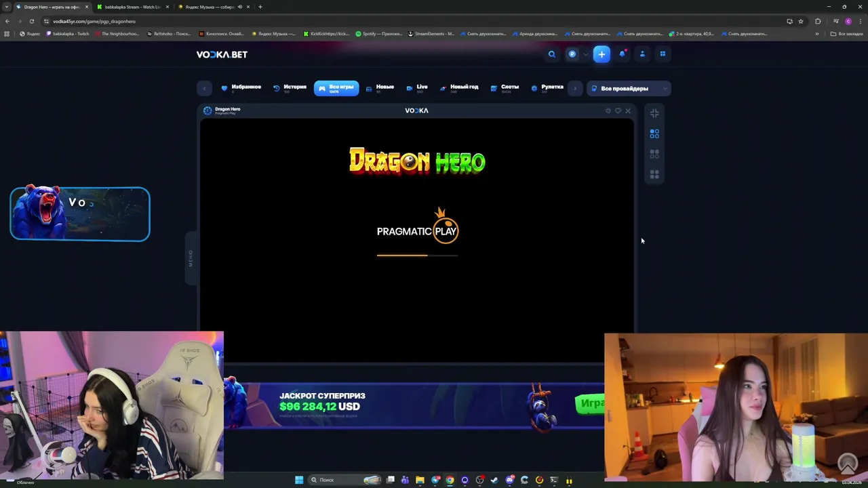Click the VODKA.BET logo
The width and height of the screenshot is (868, 488).
[x=222, y=54]
